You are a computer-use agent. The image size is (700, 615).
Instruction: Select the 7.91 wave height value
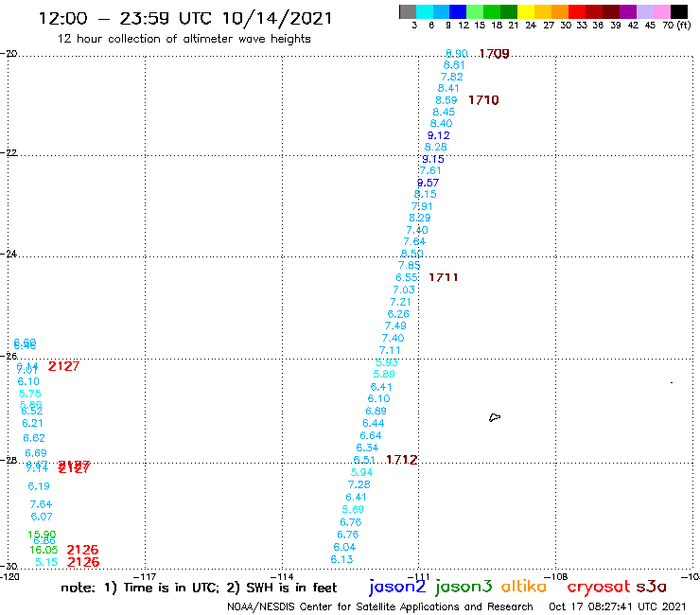[422, 206]
